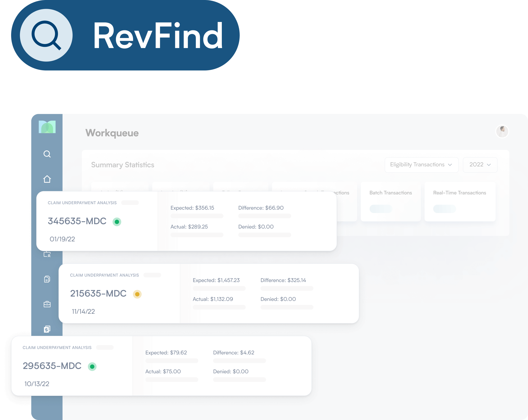Click Difference: $4.62 value
Screen dimensions: 528x420
coord(234,352)
